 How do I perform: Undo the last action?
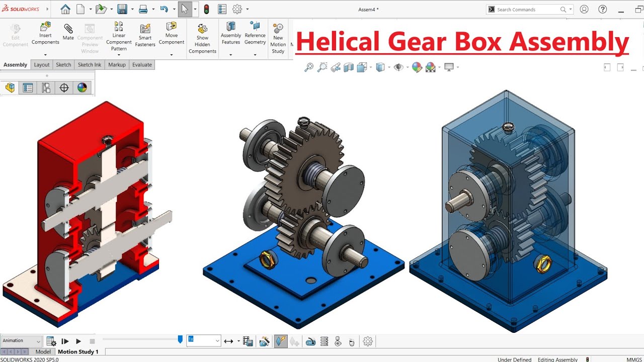tap(164, 9)
